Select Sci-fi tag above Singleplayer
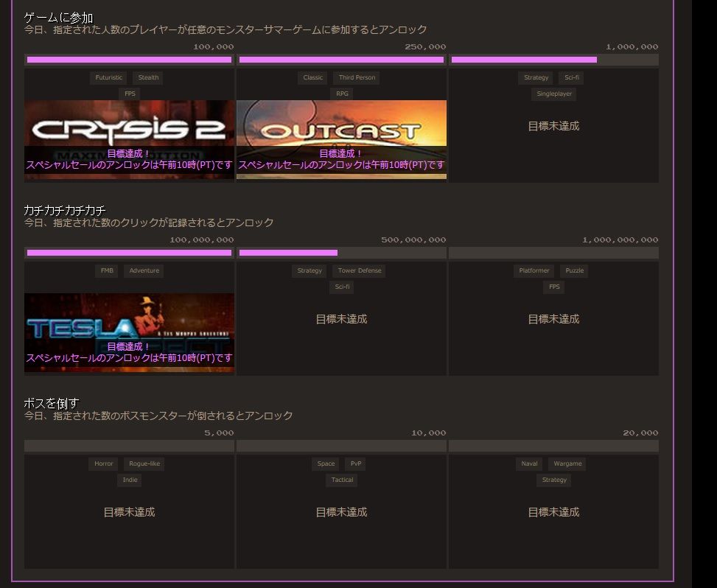Viewport: 717px width, 588px height. (x=572, y=77)
